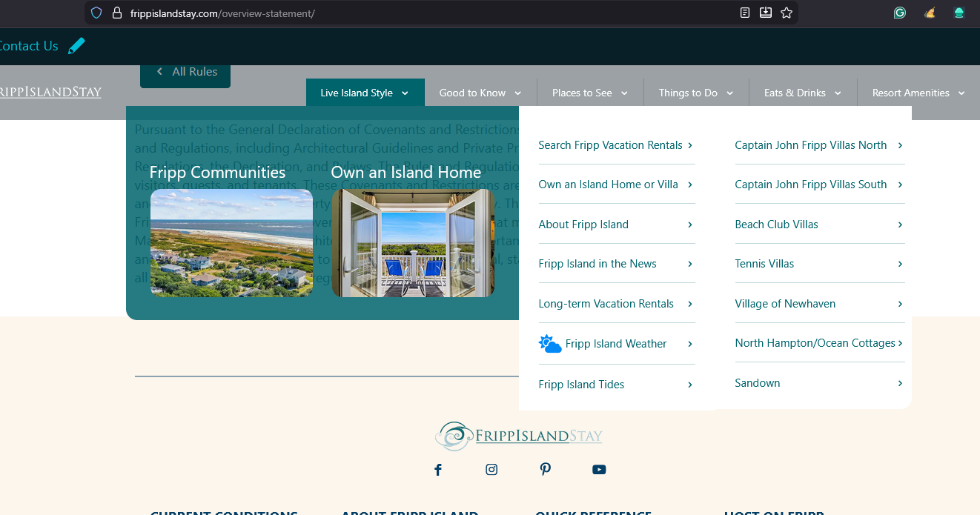This screenshot has width=980, height=515.
Task: Open the YouTube icon link
Action: (599, 470)
